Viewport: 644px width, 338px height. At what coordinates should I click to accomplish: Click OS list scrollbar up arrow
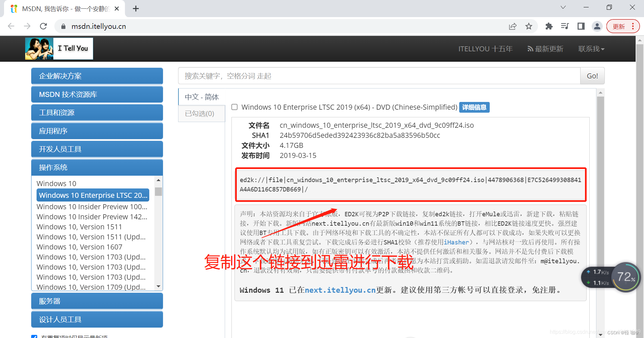pos(158,180)
